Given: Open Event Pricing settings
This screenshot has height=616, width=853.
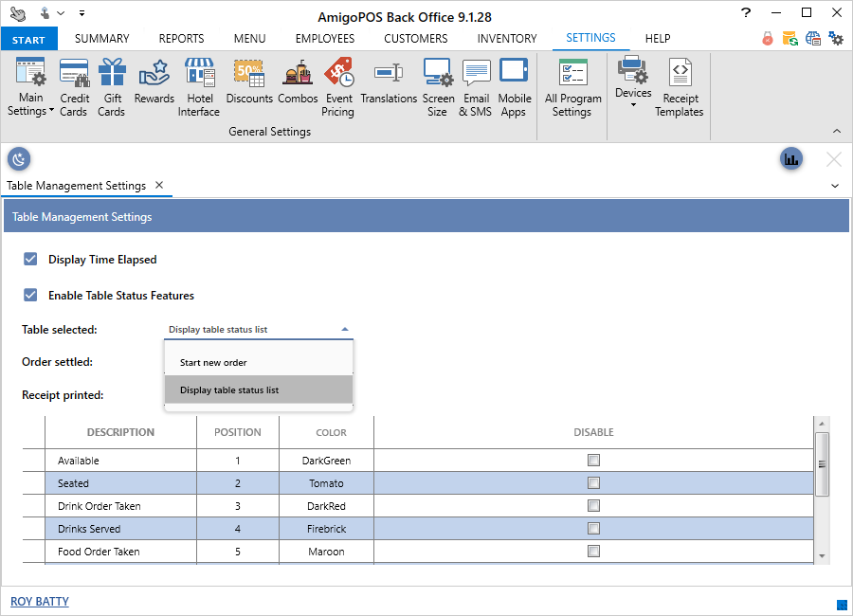Looking at the screenshot, I should tap(337, 85).
